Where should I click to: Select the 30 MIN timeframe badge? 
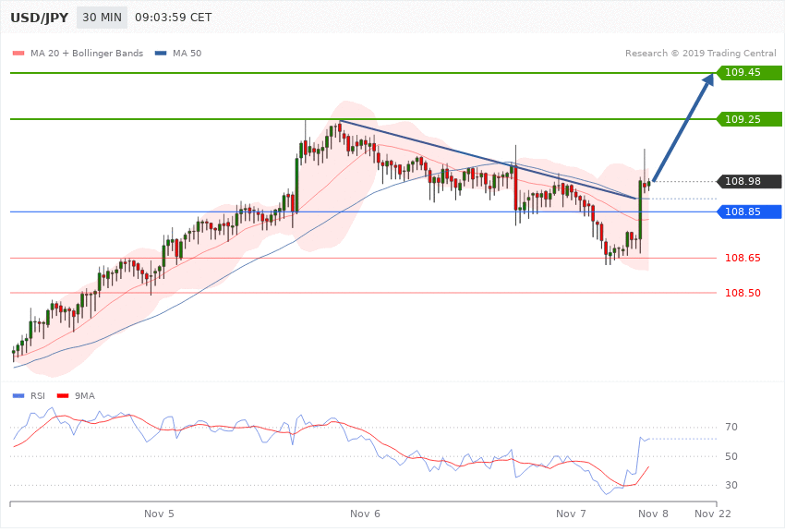pos(103,18)
